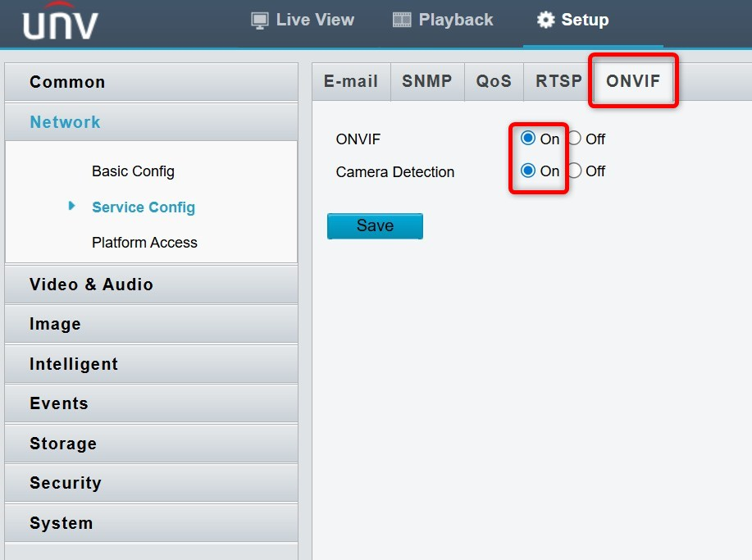This screenshot has width=752, height=560.
Task: Click the Setup gear icon
Action: click(545, 20)
